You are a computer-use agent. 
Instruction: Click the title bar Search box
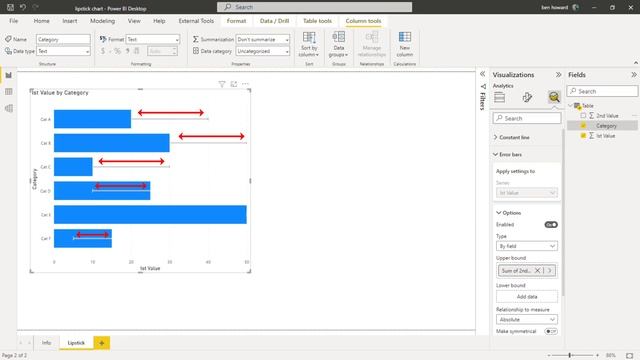[x=314, y=7]
